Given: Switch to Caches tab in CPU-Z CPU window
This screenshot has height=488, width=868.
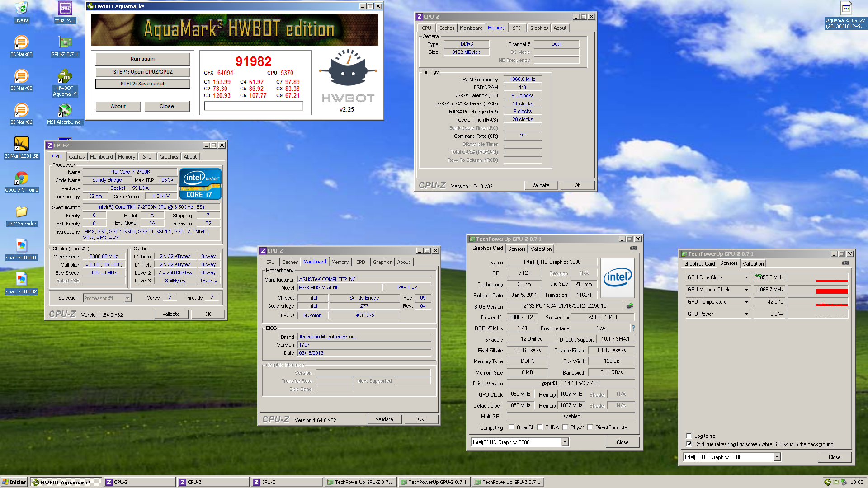Looking at the screenshot, I should (x=76, y=157).
